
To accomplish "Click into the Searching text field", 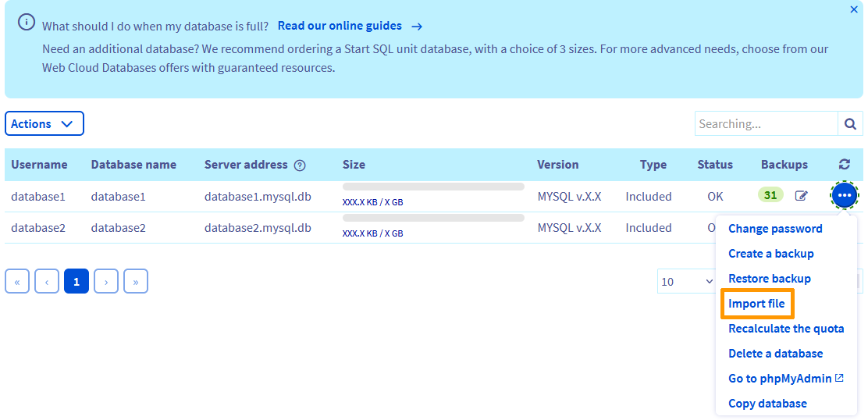I will [765, 123].
